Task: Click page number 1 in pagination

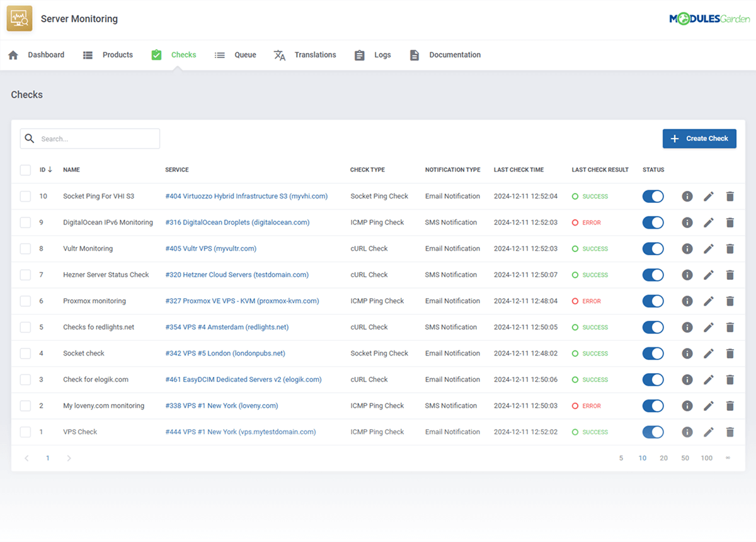Action: (47, 458)
